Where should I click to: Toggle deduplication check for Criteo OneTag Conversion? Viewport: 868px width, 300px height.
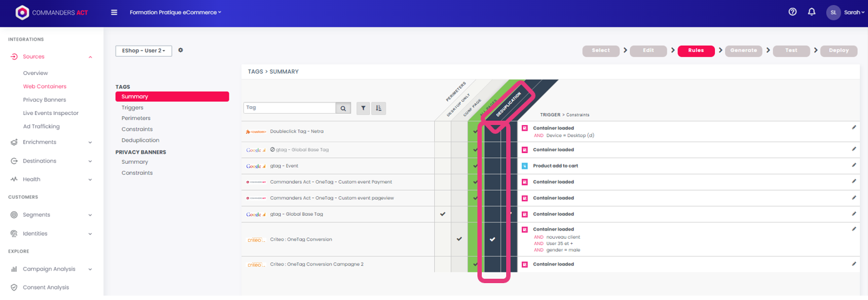pos(492,239)
